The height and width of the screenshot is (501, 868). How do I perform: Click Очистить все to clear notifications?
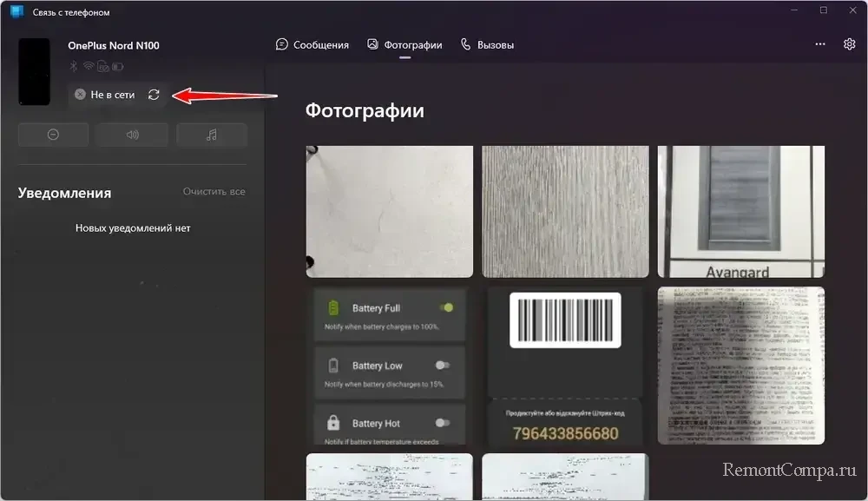214,191
